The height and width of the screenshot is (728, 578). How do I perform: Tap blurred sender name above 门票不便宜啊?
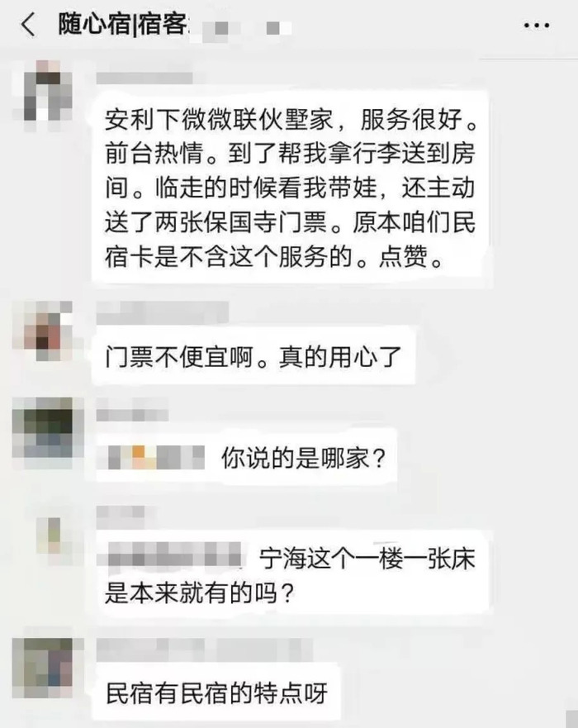163,312
